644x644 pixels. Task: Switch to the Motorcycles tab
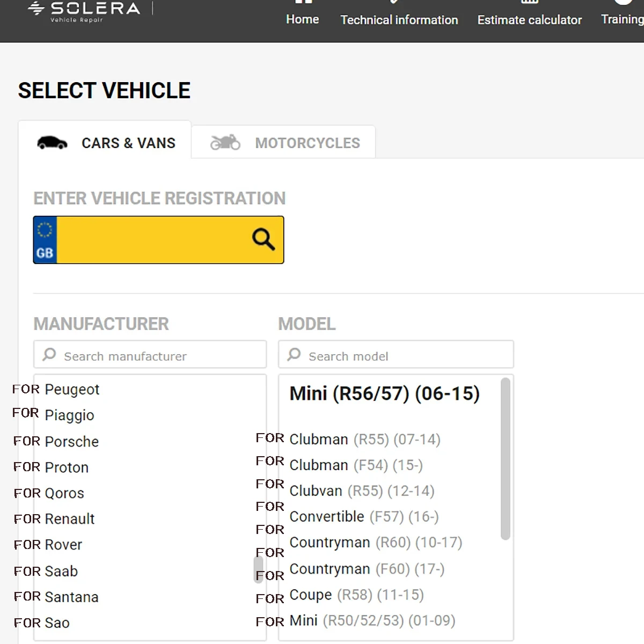pos(283,143)
